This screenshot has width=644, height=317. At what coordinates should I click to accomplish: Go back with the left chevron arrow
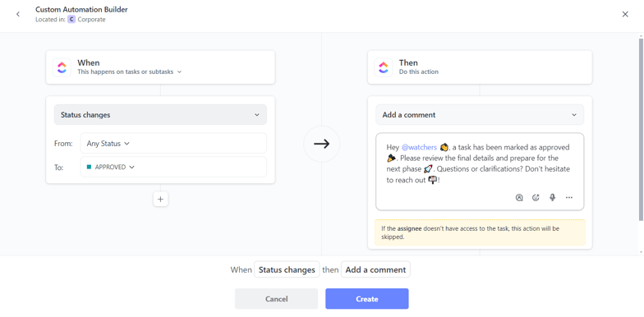click(18, 15)
